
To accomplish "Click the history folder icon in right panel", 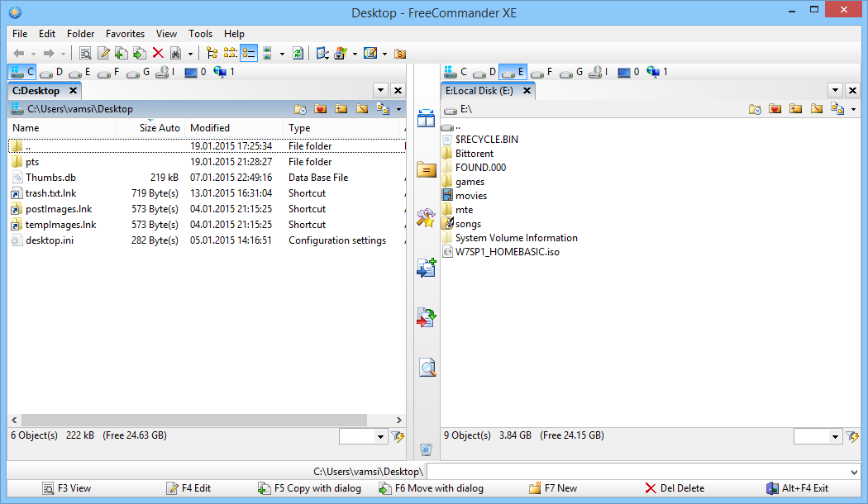I will coord(755,109).
